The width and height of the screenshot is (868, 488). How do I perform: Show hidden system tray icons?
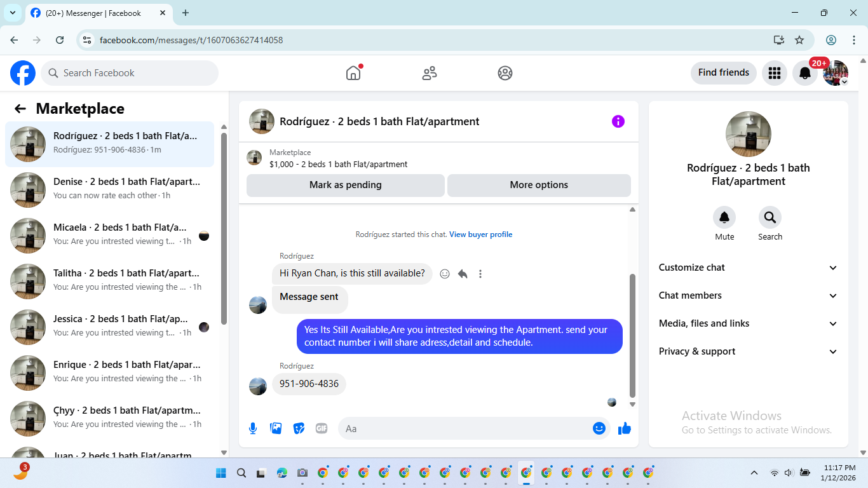[754, 473]
